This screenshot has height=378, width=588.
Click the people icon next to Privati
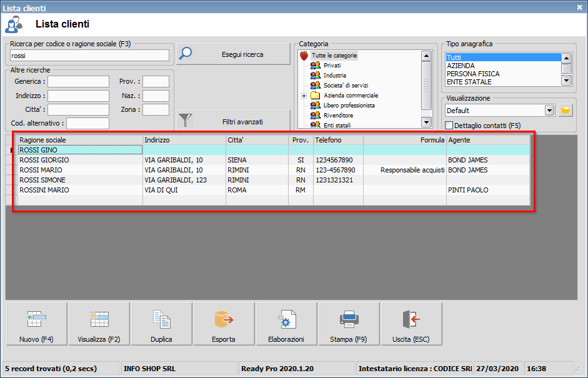(x=316, y=65)
